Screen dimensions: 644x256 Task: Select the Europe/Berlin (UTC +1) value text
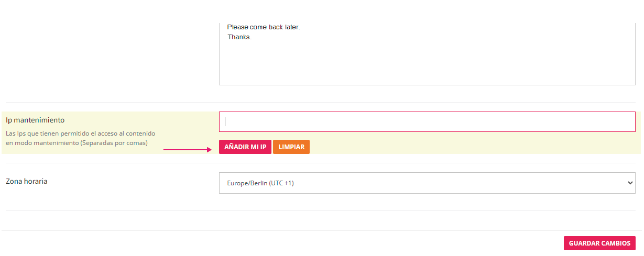[260, 183]
